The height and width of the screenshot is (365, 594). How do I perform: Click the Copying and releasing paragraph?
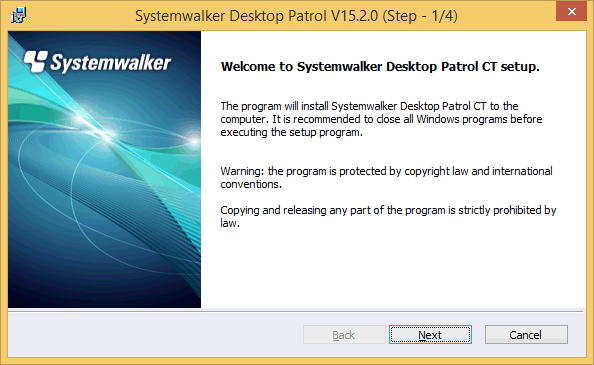[x=388, y=217]
